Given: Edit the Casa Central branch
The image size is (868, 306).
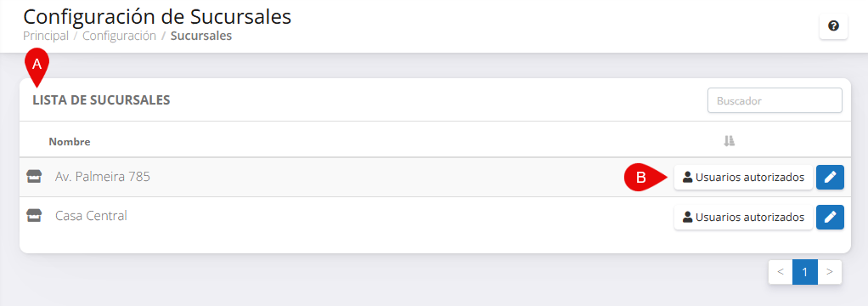Looking at the screenshot, I should [830, 218].
